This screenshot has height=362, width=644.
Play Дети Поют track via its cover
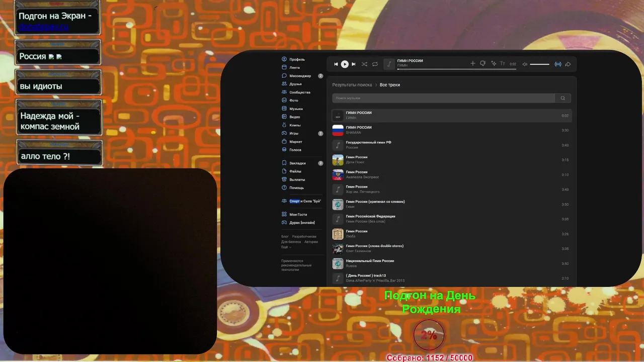pyautogui.click(x=338, y=160)
